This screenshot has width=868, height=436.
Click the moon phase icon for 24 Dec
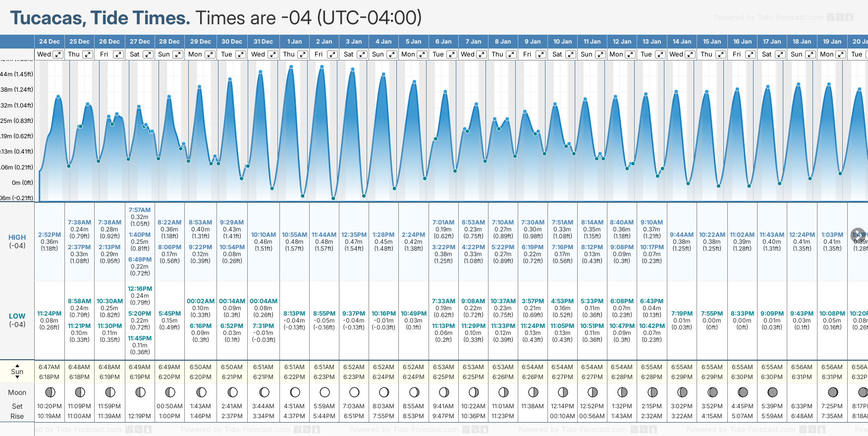50,392
